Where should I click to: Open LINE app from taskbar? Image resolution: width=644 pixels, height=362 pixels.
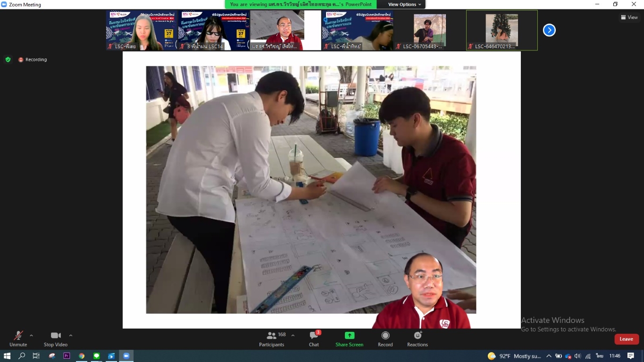click(x=97, y=356)
